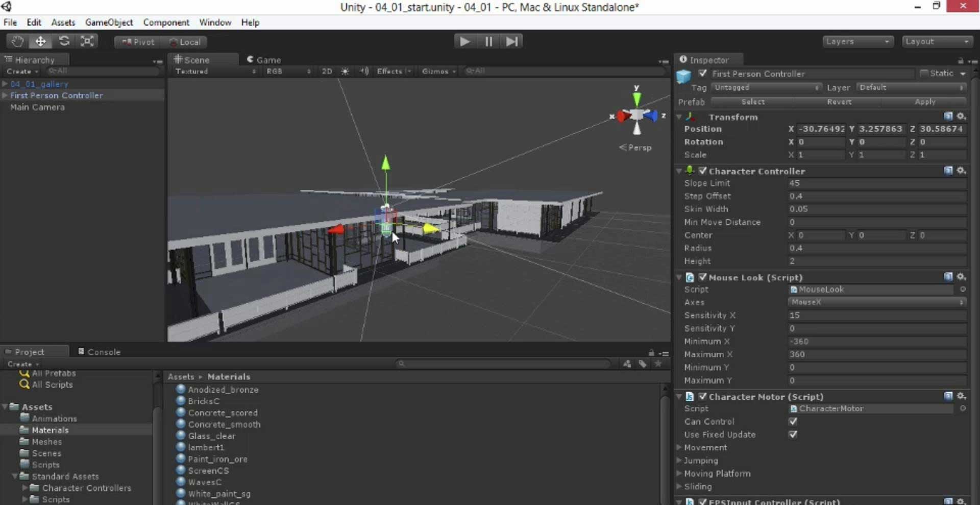The height and width of the screenshot is (505, 980).
Task: Open Transform component gear menu
Action: click(961, 116)
